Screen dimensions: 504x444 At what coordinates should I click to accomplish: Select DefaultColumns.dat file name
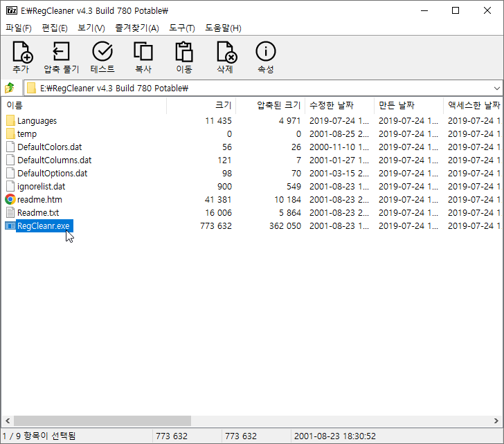pos(54,160)
